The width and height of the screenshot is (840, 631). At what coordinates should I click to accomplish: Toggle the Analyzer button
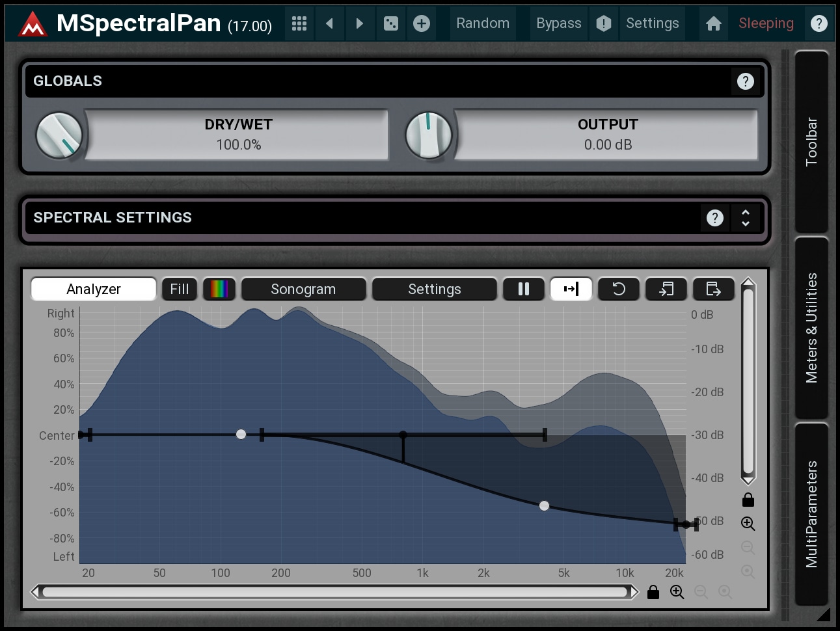(x=94, y=289)
